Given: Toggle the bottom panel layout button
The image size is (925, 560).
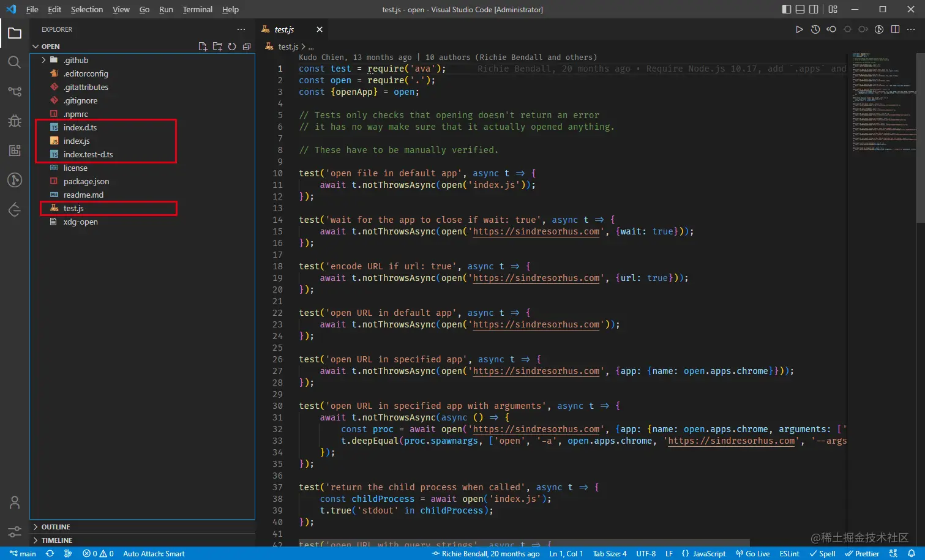Looking at the screenshot, I should tap(800, 9).
